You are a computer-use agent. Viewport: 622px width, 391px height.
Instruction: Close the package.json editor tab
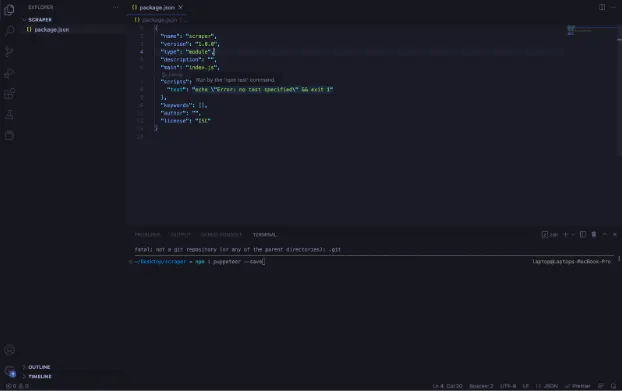180,7
